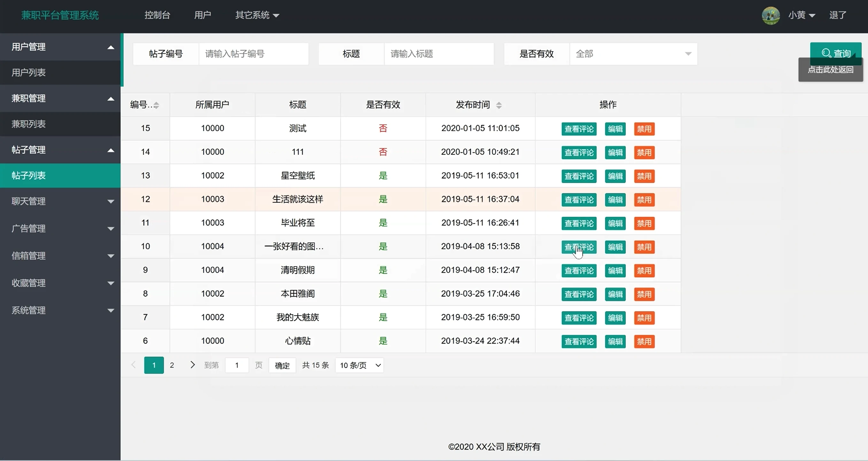Sort by 发布时间 column arrows
The height and width of the screenshot is (461, 868).
click(x=499, y=105)
